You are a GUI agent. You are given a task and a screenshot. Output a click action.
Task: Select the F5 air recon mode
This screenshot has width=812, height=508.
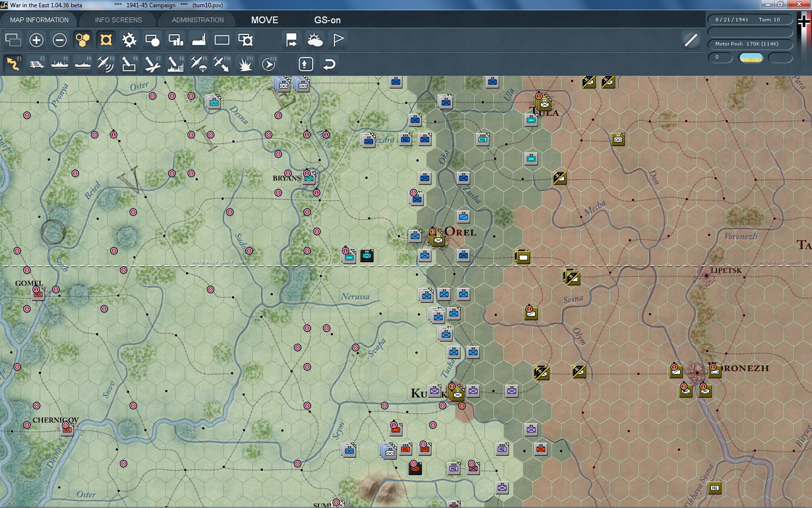[x=106, y=64]
